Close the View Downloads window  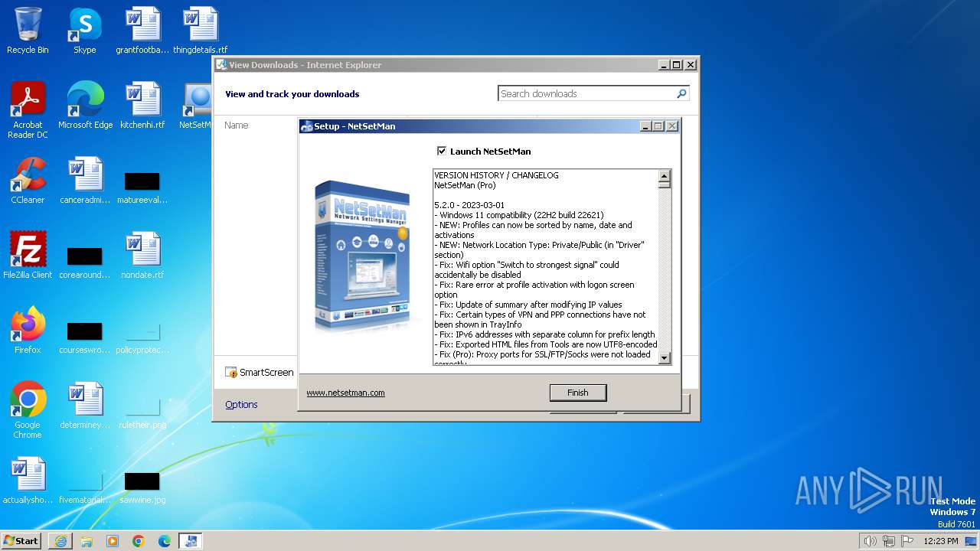click(691, 65)
